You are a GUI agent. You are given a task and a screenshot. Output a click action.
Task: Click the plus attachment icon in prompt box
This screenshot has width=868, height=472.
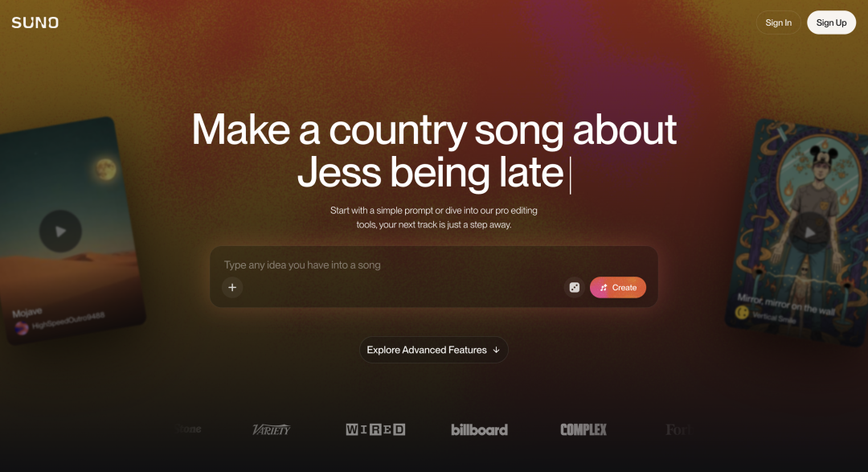click(x=232, y=288)
